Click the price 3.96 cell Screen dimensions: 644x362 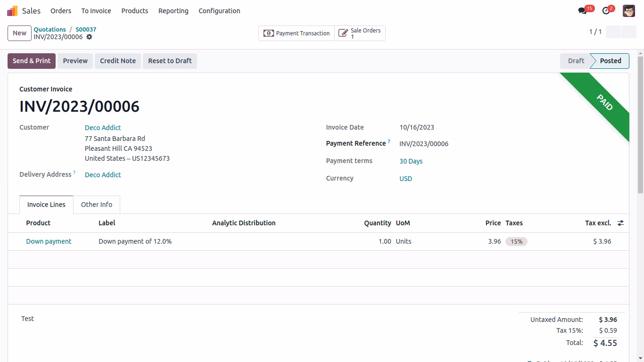(x=495, y=241)
